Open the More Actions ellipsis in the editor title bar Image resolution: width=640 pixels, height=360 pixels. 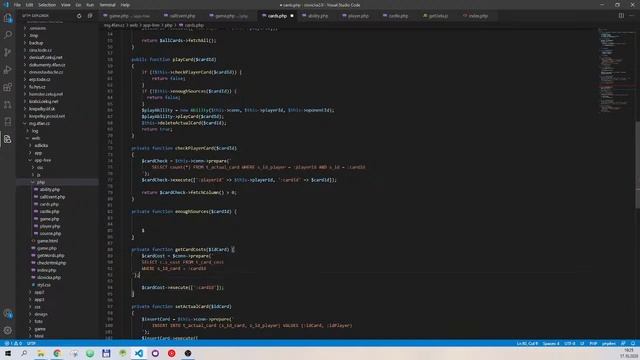(632, 16)
